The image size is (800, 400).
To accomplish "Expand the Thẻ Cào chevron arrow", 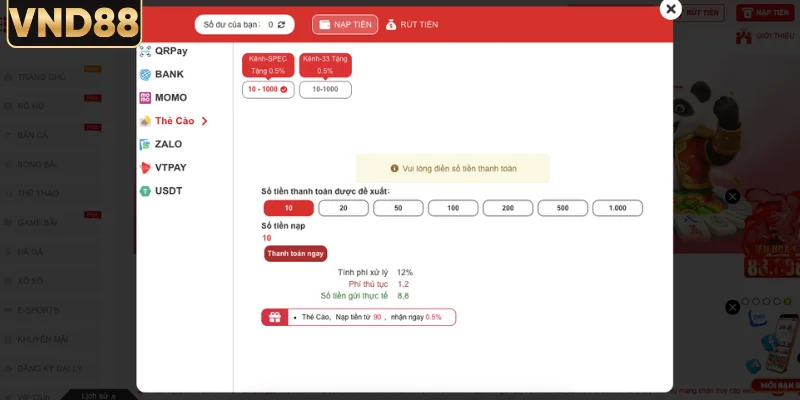I will pos(205,121).
